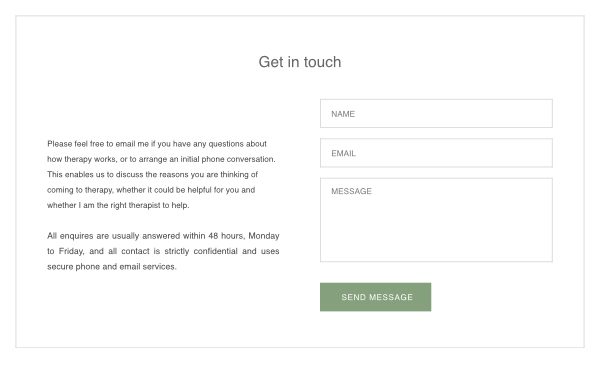Click the line "to Friday, and all contact"
600x379 pixels.
click(163, 251)
